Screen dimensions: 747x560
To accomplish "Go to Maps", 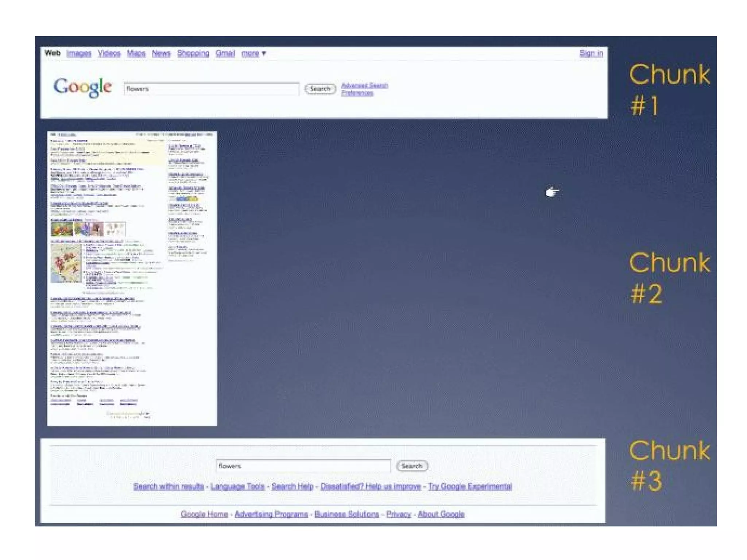I will click(x=136, y=53).
